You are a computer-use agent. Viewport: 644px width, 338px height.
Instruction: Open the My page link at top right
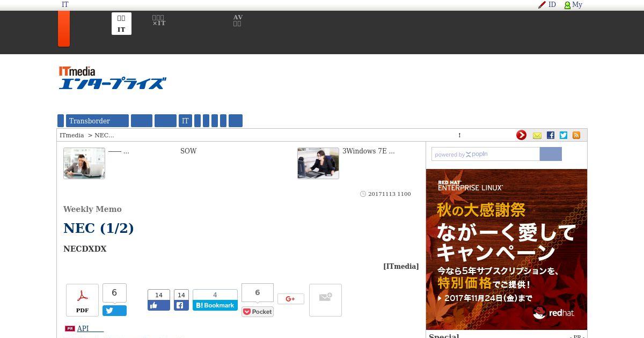point(573,5)
